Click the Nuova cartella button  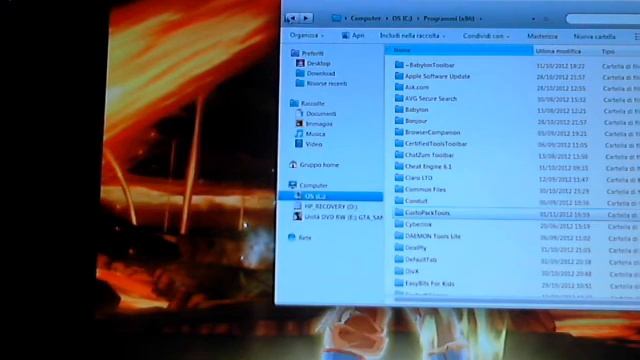click(594, 37)
